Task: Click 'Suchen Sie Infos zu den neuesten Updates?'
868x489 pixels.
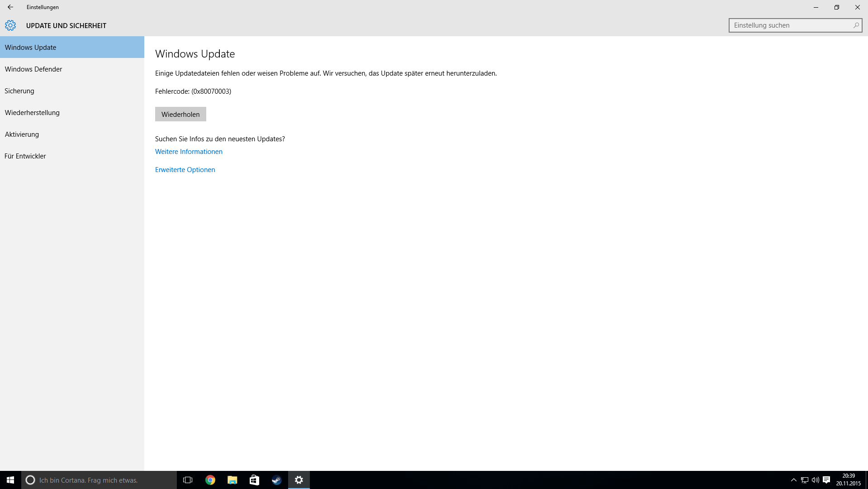Action: [x=220, y=139]
